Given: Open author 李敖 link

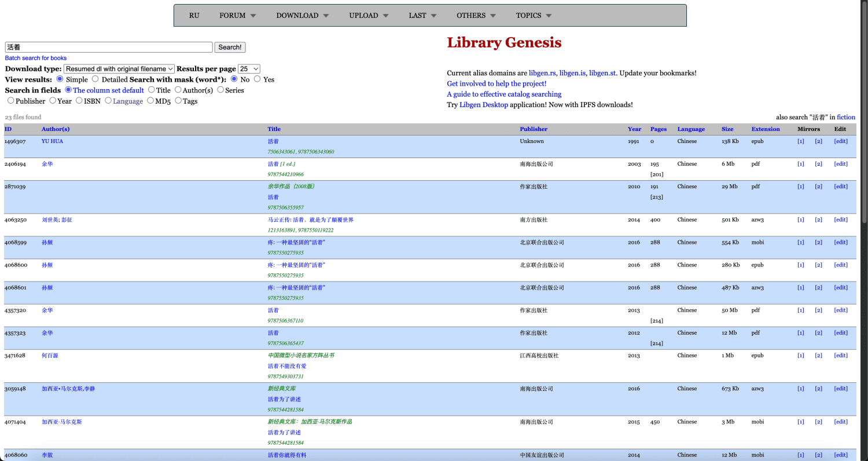Looking at the screenshot, I should coord(47,455).
